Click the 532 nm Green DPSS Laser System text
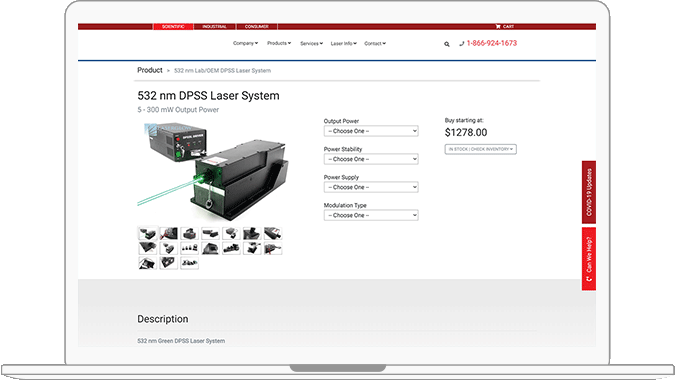The height and width of the screenshot is (380, 675). pyautogui.click(x=181, y=341)
